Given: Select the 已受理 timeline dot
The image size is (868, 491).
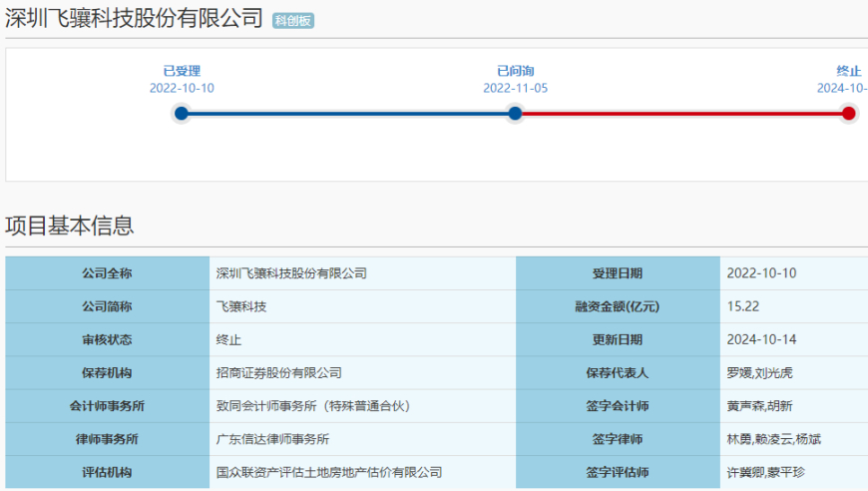Looking at the screenshot, I should click(x=181, y=114).
